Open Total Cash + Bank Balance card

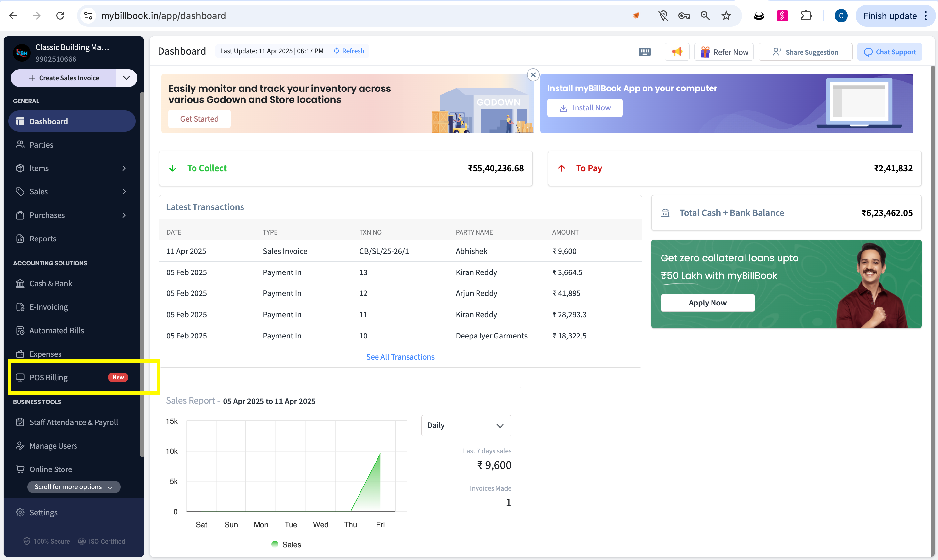[786, 213]
